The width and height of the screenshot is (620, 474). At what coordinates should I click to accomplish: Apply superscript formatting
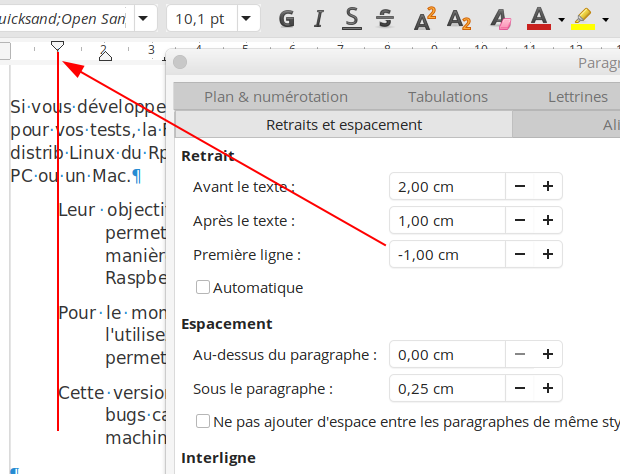[x=425, y=18]
